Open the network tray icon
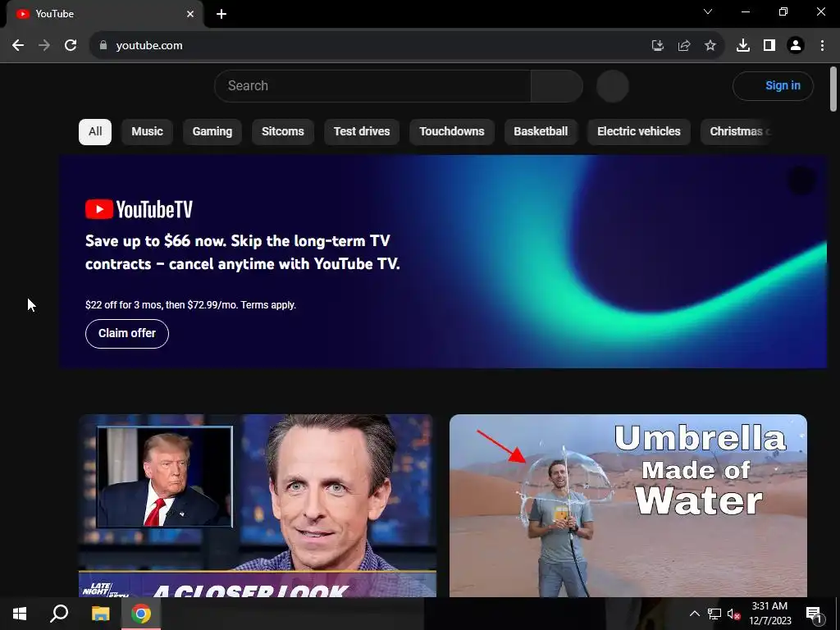Image resolution: width=840 pixels, height=630 pixels. (x=714, y=614)
